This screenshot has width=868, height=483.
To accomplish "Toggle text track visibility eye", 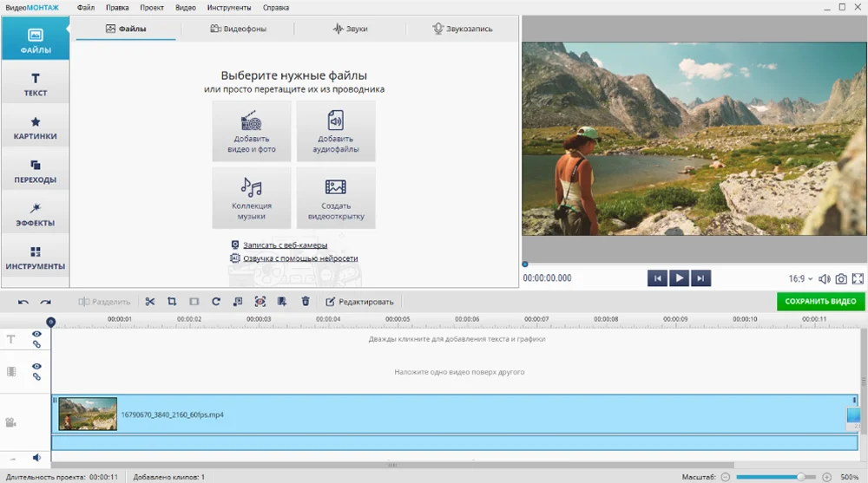I will point(36,334).
